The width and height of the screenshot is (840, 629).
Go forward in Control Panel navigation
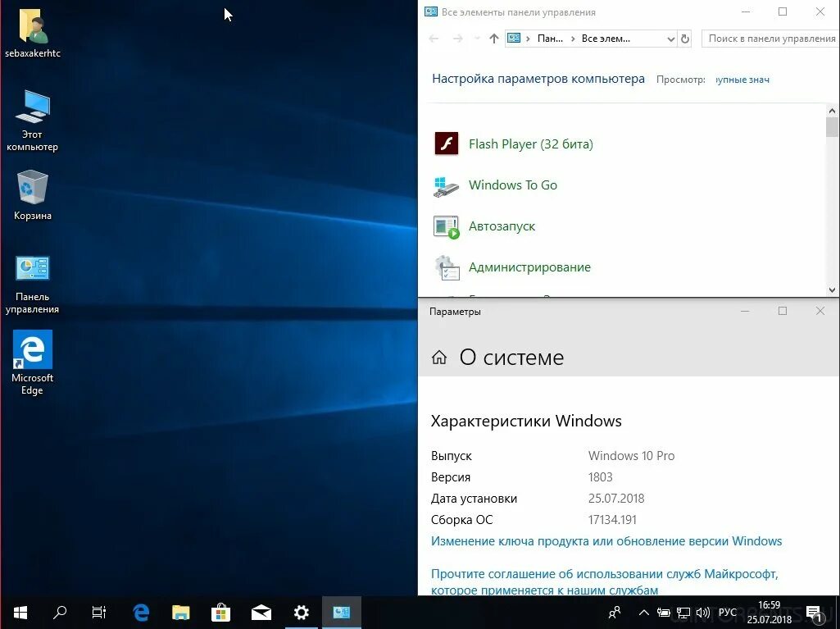[x=457, y=39]
